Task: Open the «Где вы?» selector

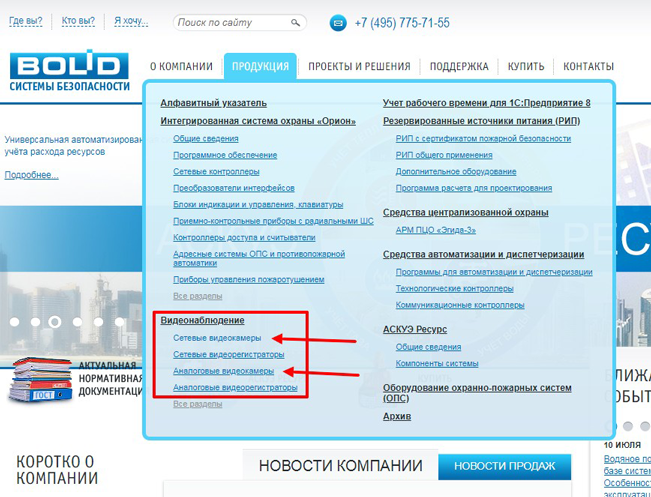Action: click(24, 21)
